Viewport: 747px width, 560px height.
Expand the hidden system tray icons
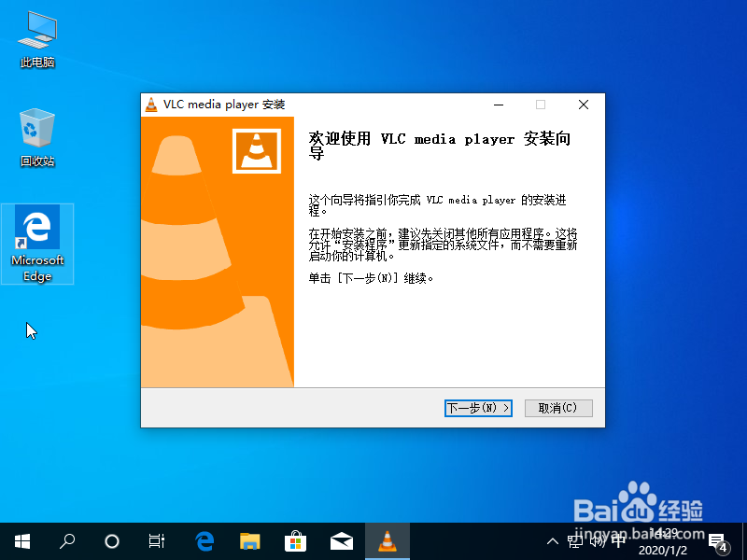(552, 541)
